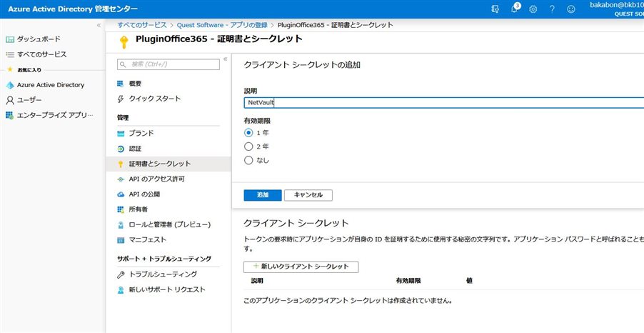This screenshot has width=644, height=333.
Task: Click the Roles and administrators (ロールと管理者) icon
Action: 121,225
